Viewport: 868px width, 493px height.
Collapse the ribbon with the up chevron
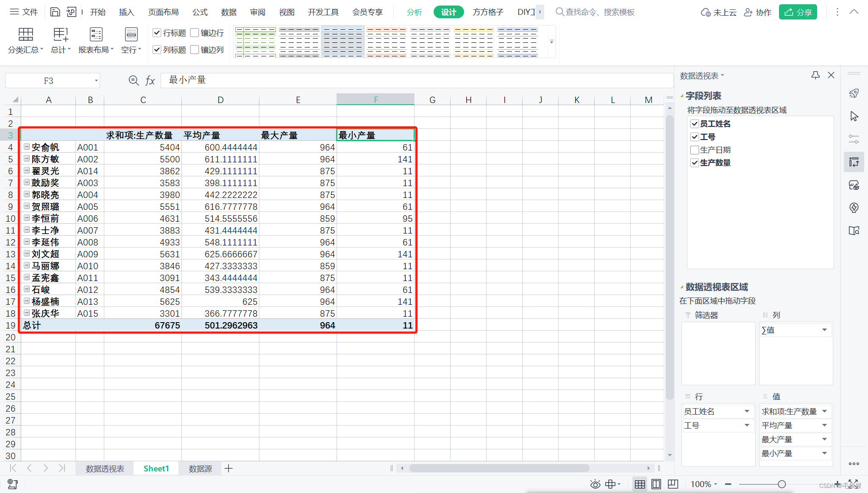(x=854, y=12)
